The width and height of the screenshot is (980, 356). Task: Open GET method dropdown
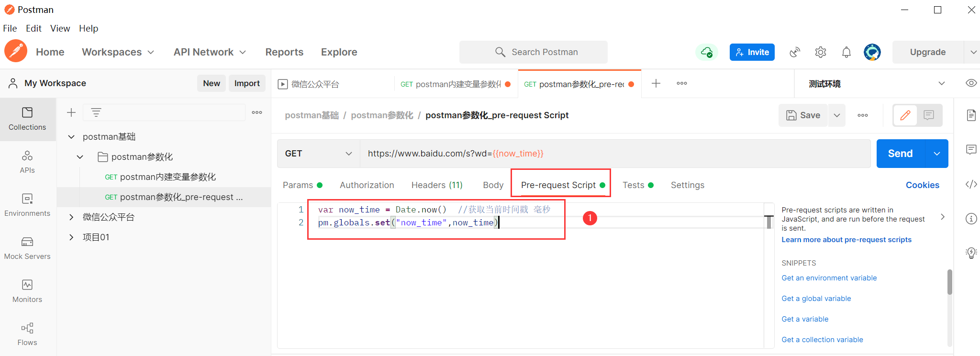click(318, 154)
